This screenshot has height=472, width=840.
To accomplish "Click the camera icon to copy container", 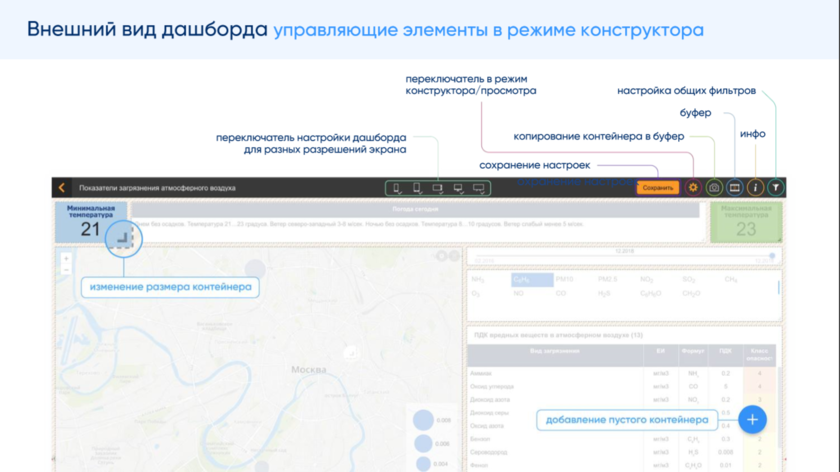I will pyautogui.click(x=714, y=187).
